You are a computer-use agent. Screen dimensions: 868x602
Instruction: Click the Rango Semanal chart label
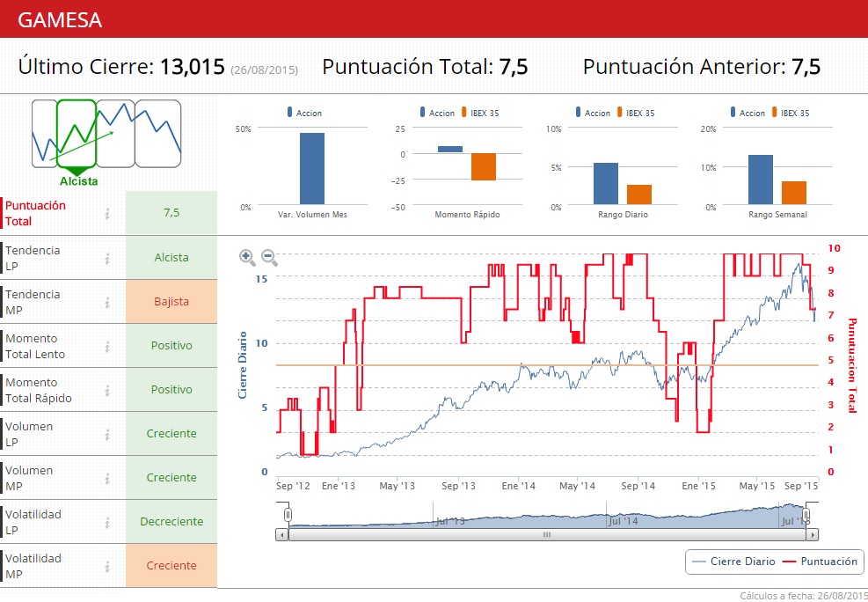point(777,215)
